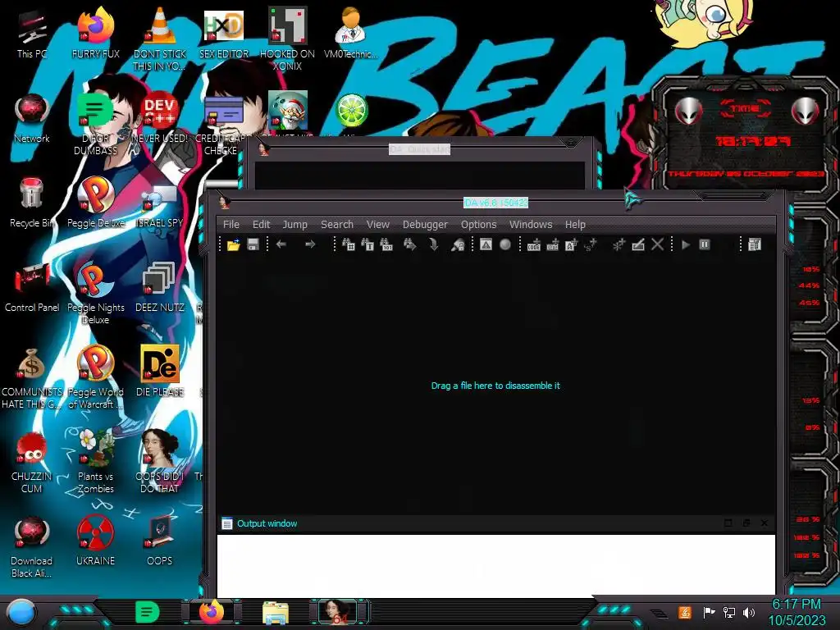Click the search next binoculars icon
This screenshot has width=840, height=630.
[x=410, y=244]
